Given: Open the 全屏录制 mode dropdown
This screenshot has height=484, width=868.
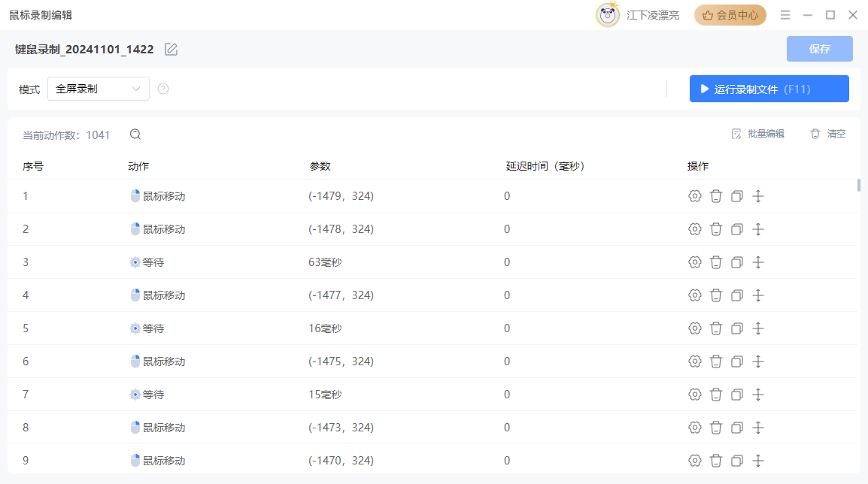Looking at the screenshot, I should point(99,89).
